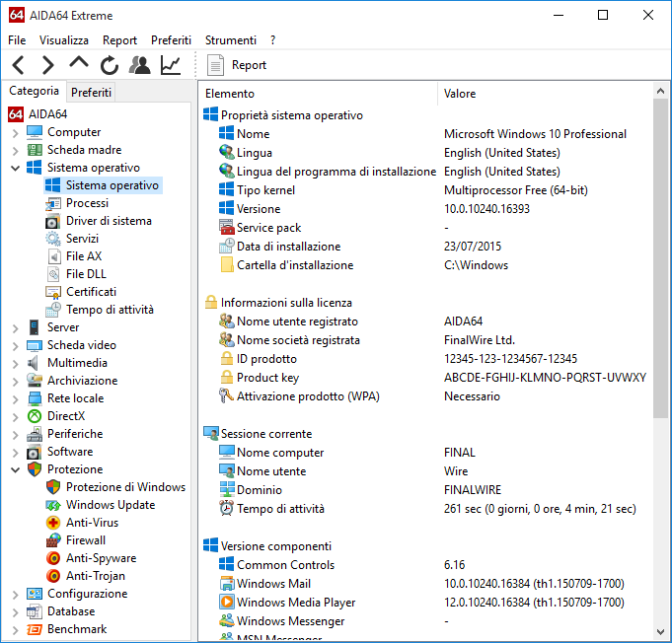Expand the Computer tree node
The height and width of the screenshot is (643, 672).
pos(16,133)
